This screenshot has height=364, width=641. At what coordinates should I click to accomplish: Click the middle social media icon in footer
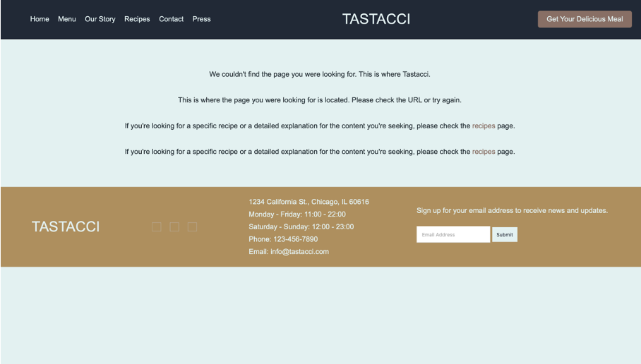174,226
